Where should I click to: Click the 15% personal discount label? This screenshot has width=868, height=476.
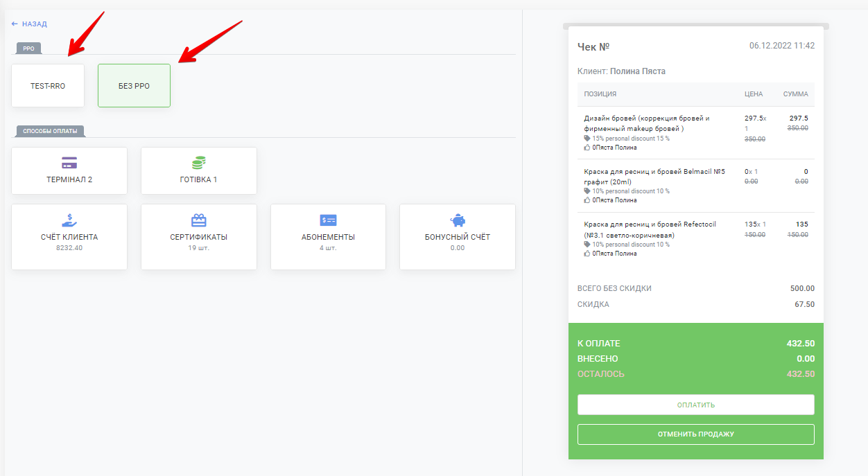pyautogui.click(x=631, y=139)
